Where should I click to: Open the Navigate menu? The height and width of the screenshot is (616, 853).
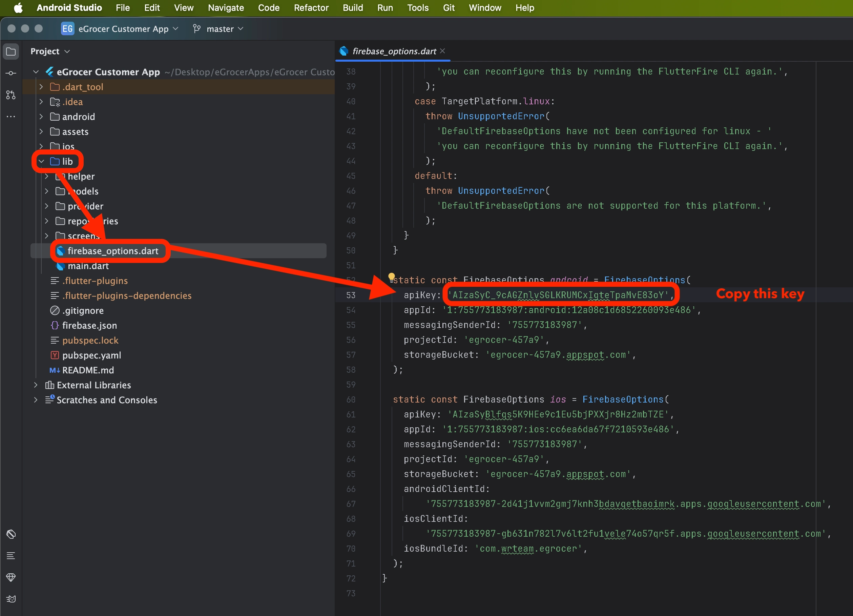(226, 8)
